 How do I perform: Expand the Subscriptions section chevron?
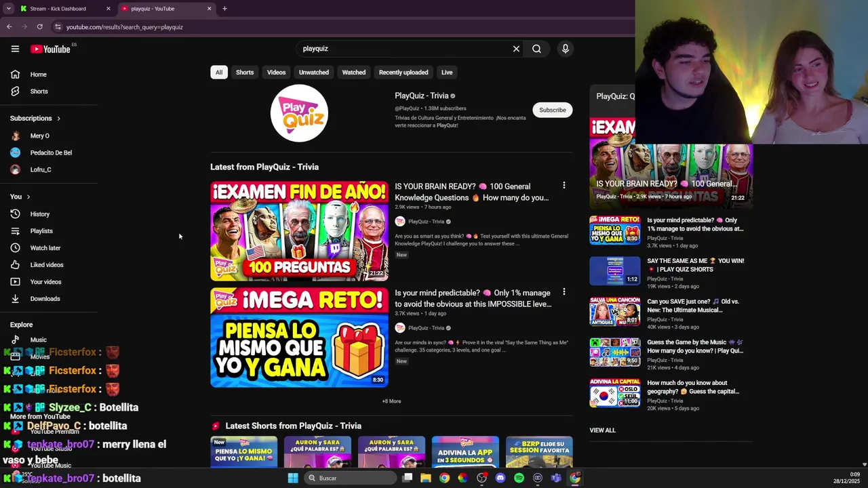[x=58, y=119]
